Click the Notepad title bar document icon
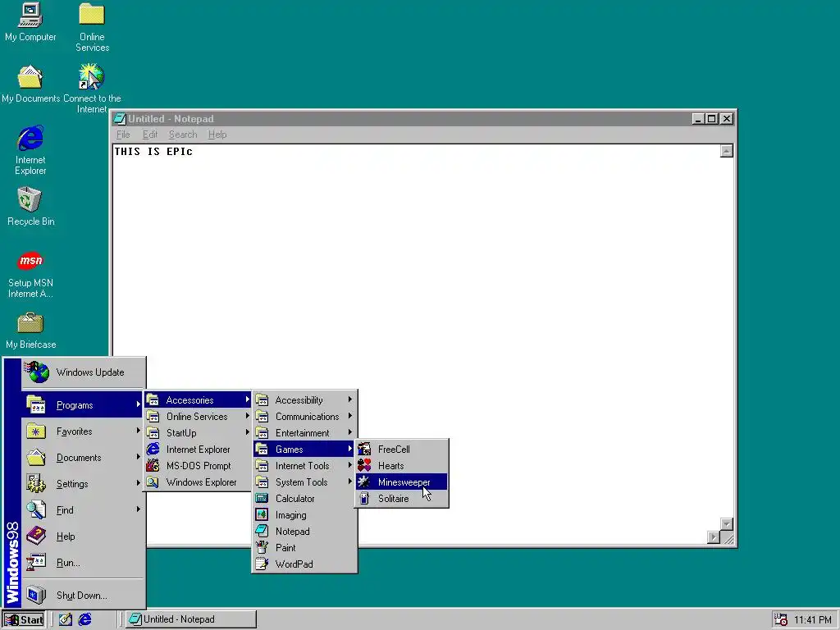This screenshot has height=630, width=840. click(x=120, y=119)
